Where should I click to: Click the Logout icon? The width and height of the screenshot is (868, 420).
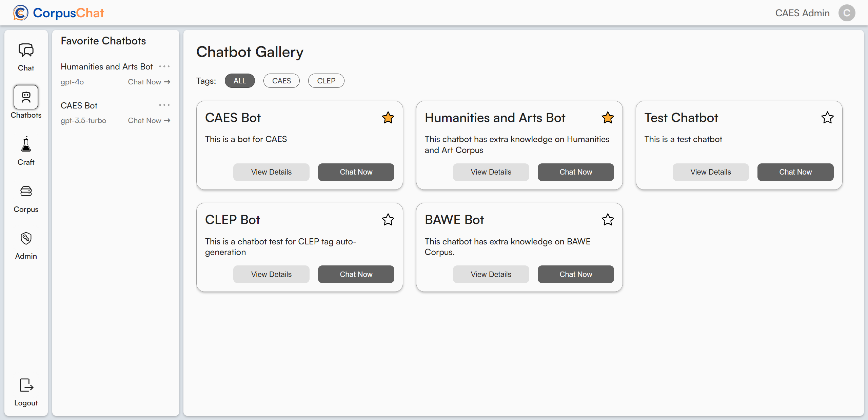coord(26,385)
